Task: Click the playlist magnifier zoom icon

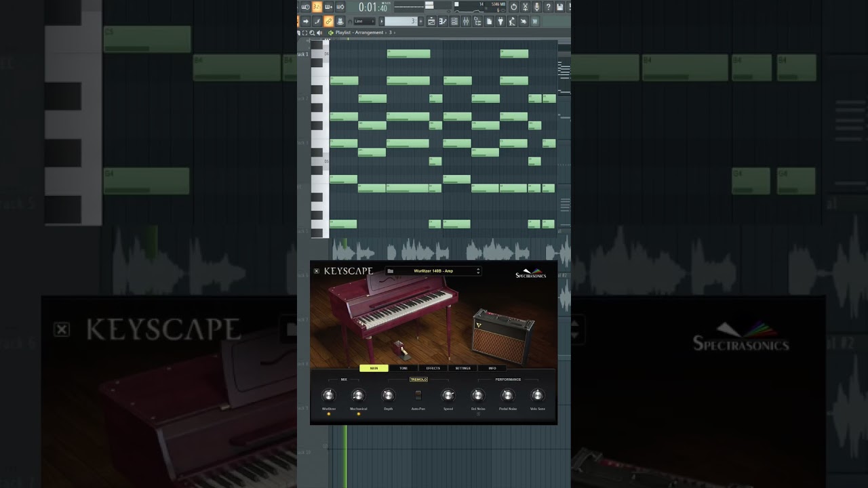Action: pyautogui.click(x=312, y=33)
